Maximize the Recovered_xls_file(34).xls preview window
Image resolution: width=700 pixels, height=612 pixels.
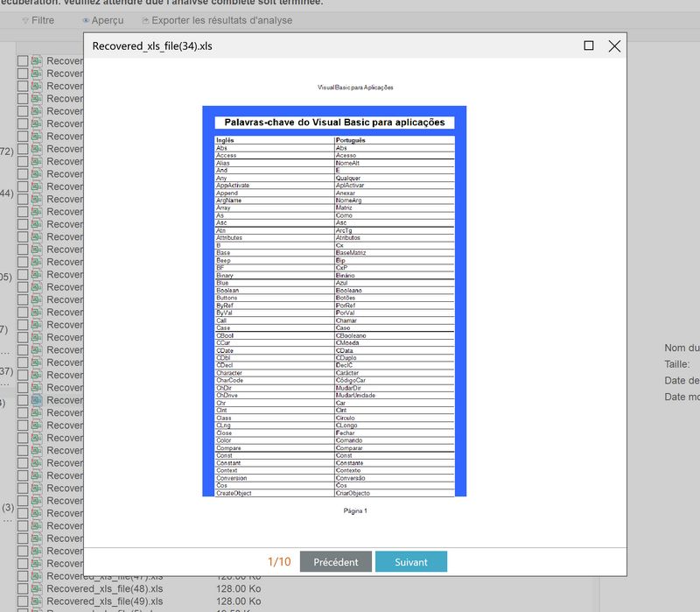tap(589, 46)
